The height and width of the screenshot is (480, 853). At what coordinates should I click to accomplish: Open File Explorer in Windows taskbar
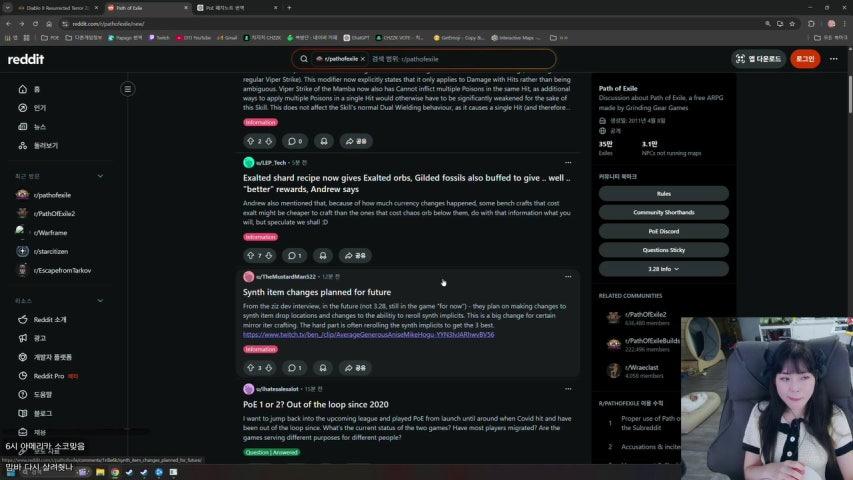pyautogui.click(x=100, y=472)
